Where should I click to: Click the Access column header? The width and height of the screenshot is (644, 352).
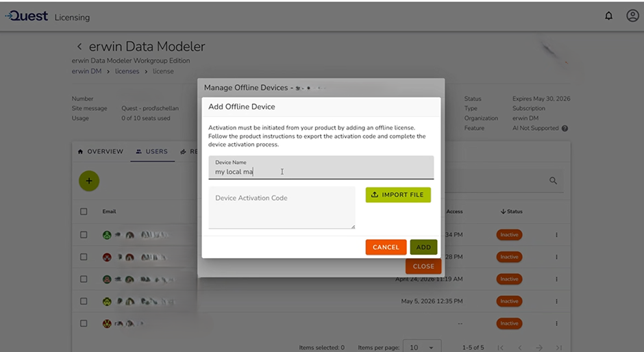[x=454, y=212]
